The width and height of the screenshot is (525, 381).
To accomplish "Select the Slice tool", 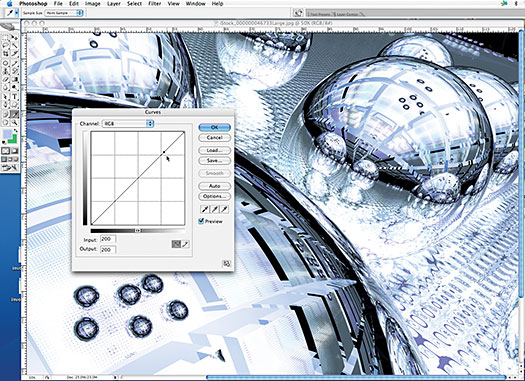I will (x=14, y=53).
